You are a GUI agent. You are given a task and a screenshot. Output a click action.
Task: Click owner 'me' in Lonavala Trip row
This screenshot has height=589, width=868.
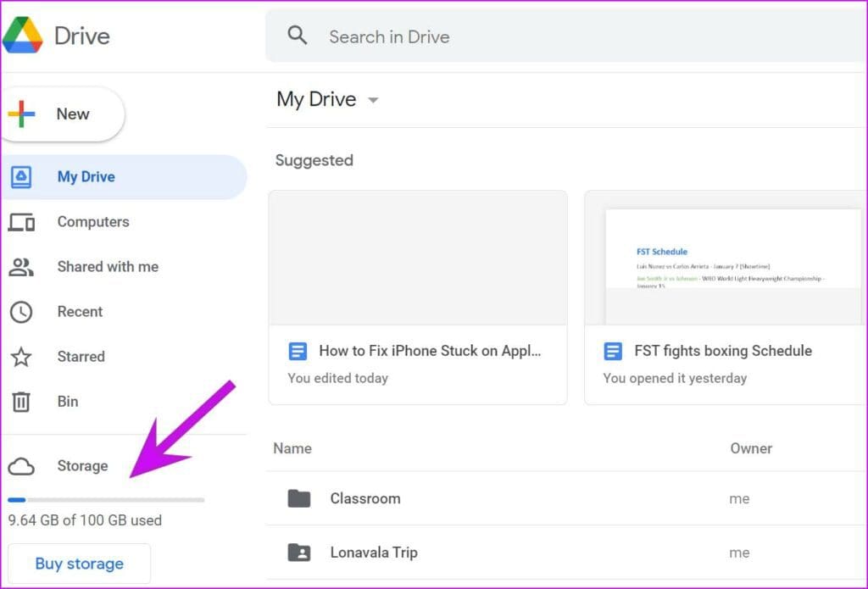coord(739,553)
